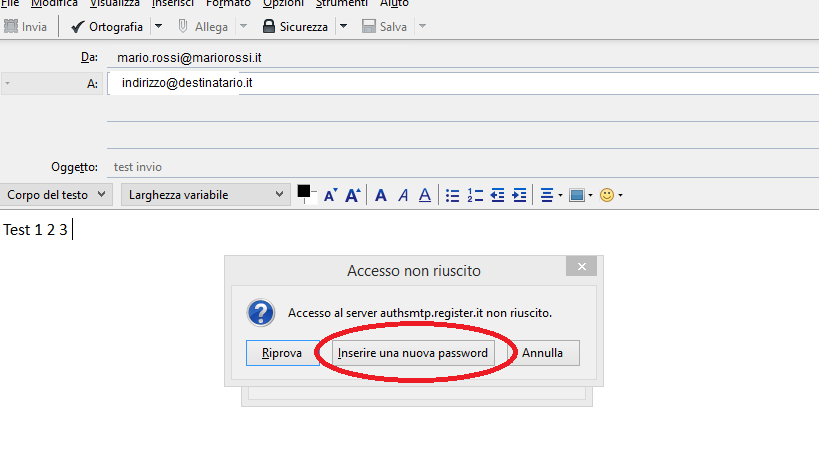Screen dimensions: 819x468
Task: Open the File menu
Action: click(10, 4)
